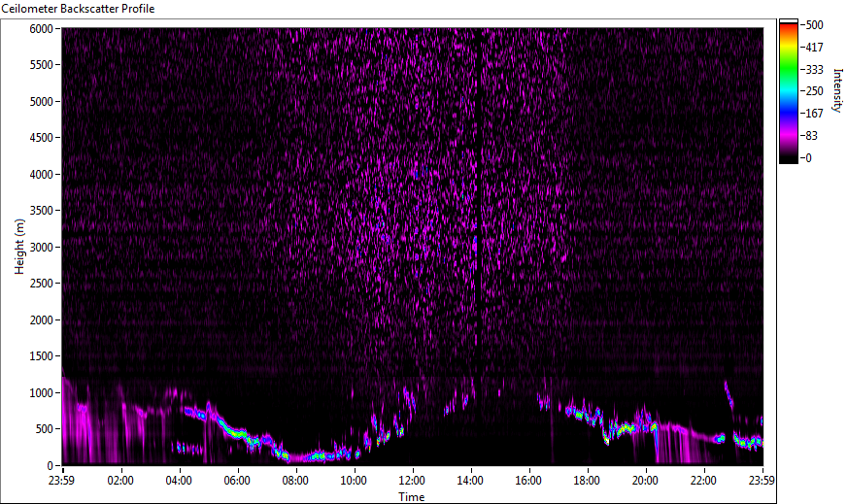Click the -167 value on the intensity scale
This screenshot has height=504, width=847.
(812, 114)
